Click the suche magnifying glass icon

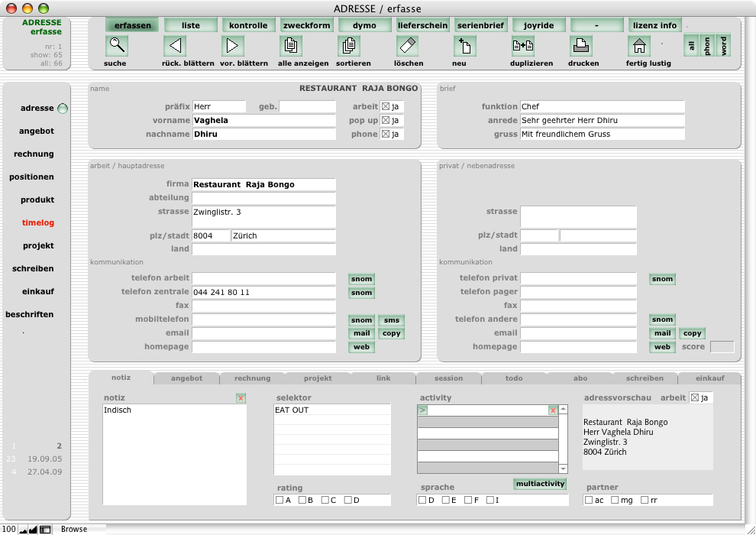117,47
